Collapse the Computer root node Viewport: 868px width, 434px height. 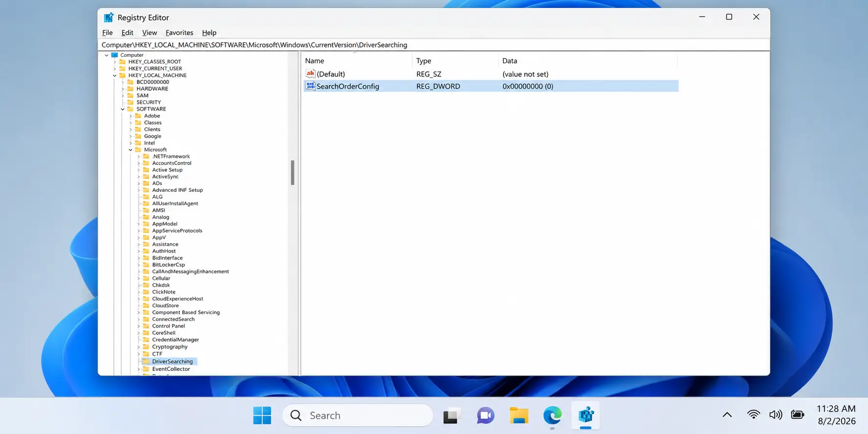click(x=107, y=55)
